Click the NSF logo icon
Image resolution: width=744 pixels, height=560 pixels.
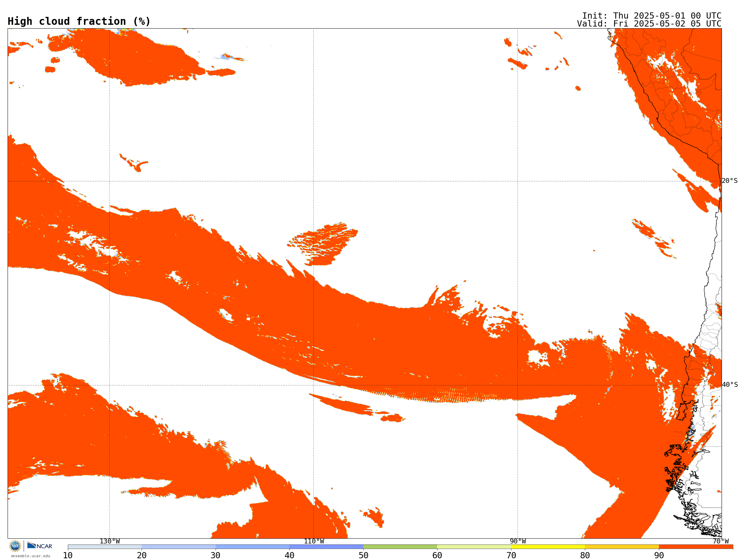coord(15,546)
